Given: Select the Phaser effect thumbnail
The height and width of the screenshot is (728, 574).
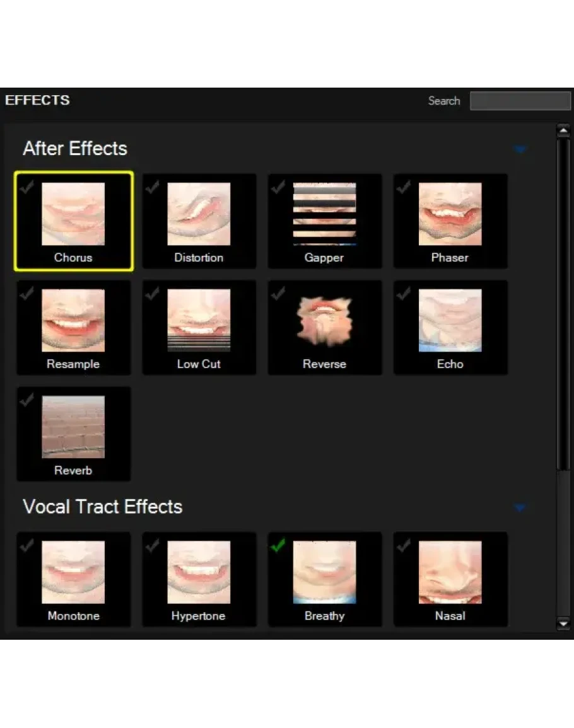Looking at the screenshot, I should tap(450, 214).
